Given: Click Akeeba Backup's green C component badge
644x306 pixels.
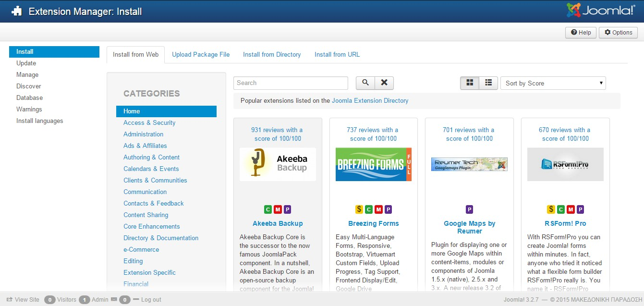Looking at the screenshot, I should (x=268, y=209).
